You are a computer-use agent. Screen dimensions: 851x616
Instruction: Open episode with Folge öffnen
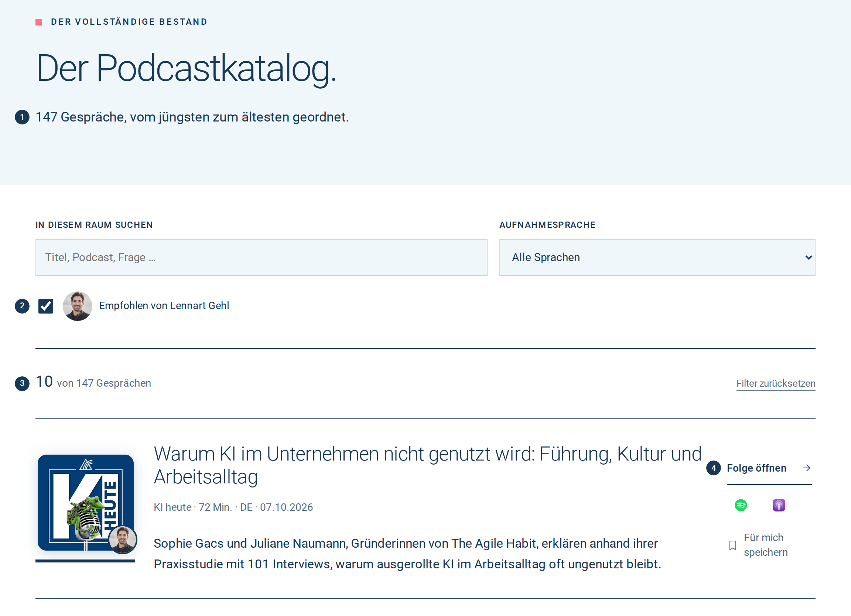769,468
